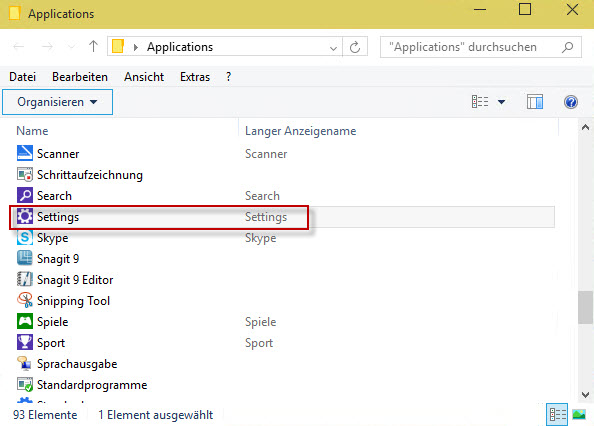Select the Snagit 9 Editor icon
This screenshot has width=594, height=426.
point(25,279)
